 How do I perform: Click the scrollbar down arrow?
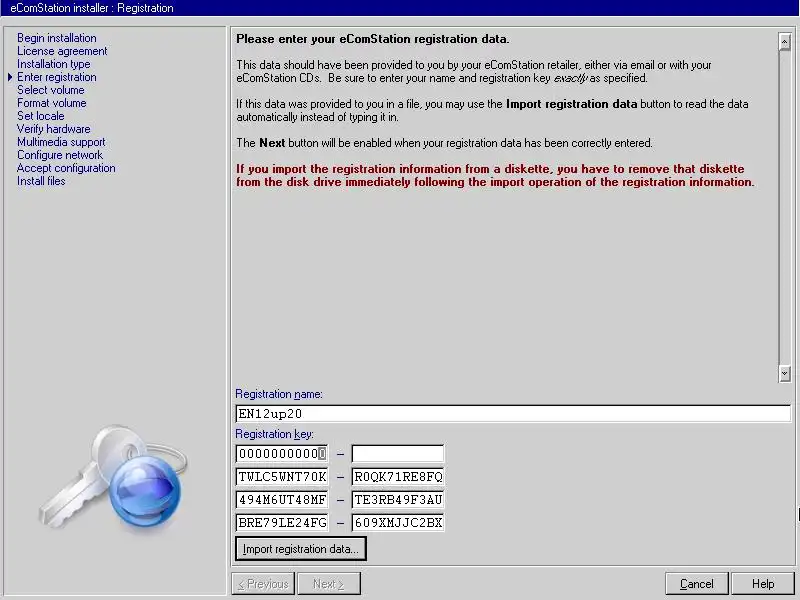pos(785,373)
